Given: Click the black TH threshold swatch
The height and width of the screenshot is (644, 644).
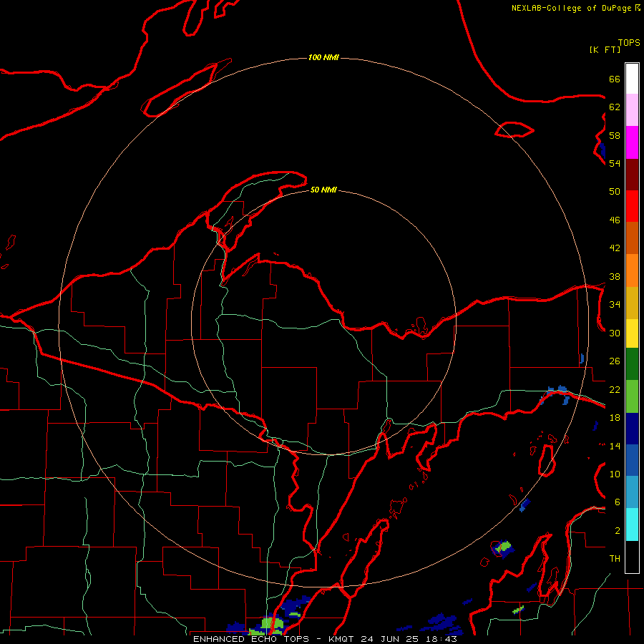Looking at the screenshot, I should click(x=632, y=557).
